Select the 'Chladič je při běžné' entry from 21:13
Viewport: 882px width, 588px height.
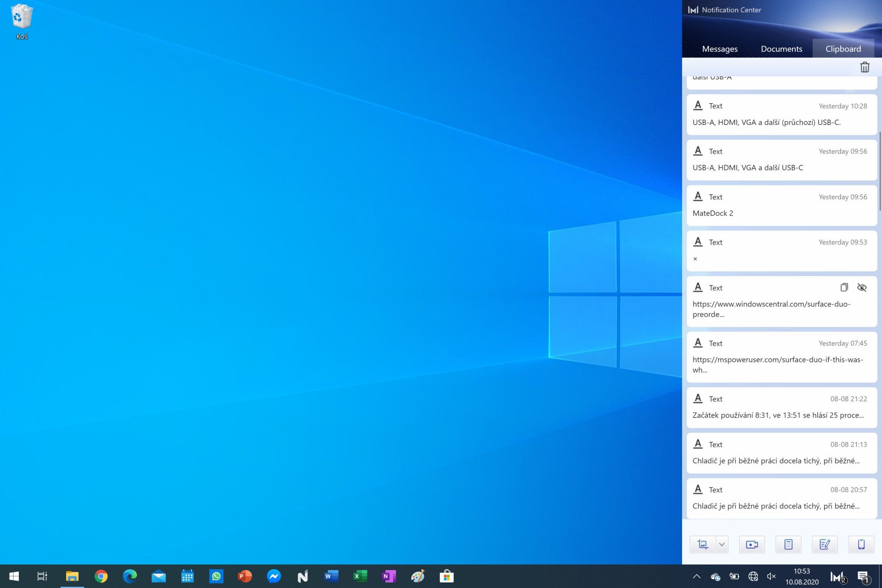coord(782,453)
